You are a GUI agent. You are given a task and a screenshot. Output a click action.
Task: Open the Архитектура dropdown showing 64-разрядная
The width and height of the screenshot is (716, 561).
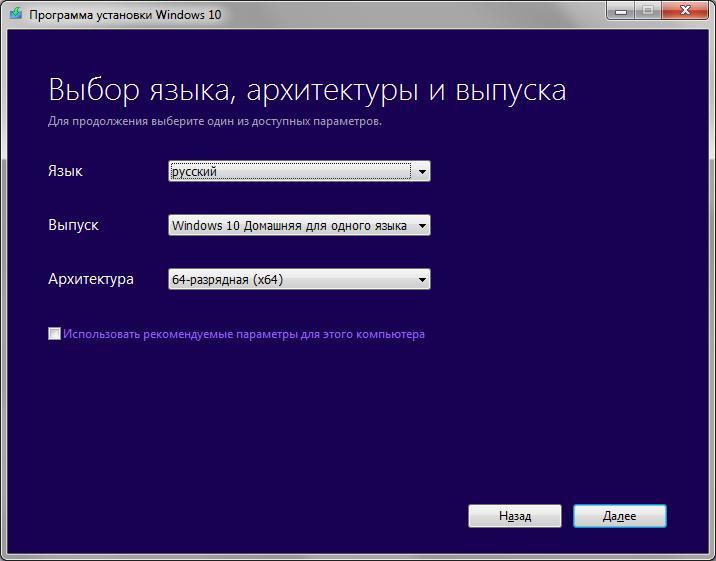tap(299, 279)
